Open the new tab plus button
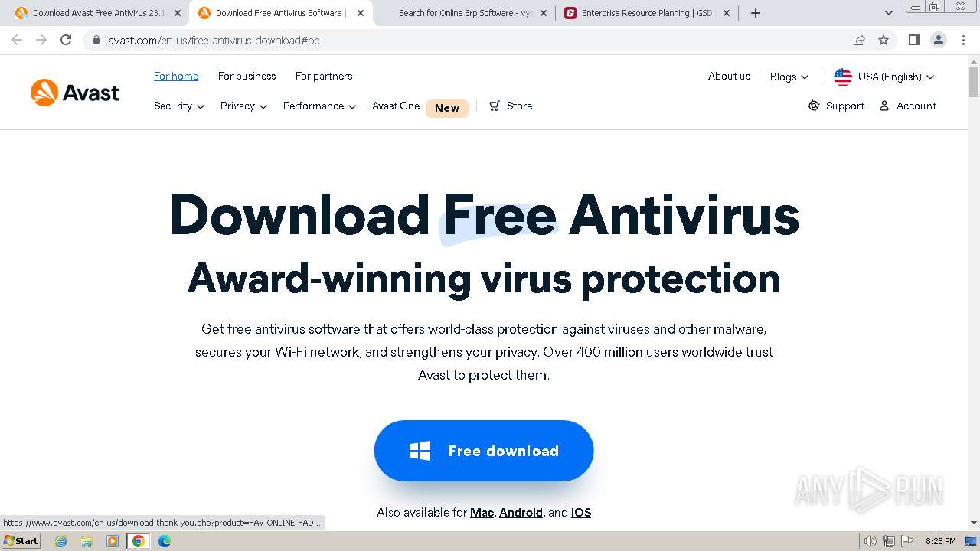This screenshot has width=980, height=551. pyautogui.click(x=756, y=13)
